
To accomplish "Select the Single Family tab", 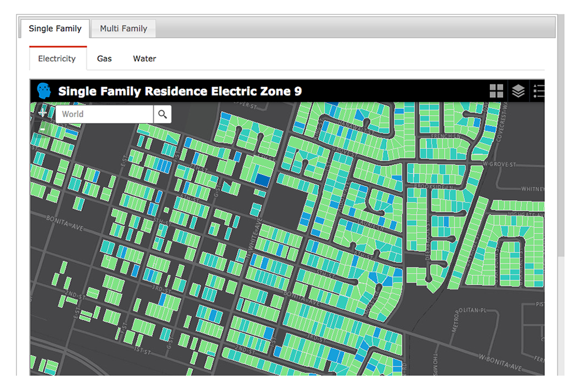I will pos(55,28).
